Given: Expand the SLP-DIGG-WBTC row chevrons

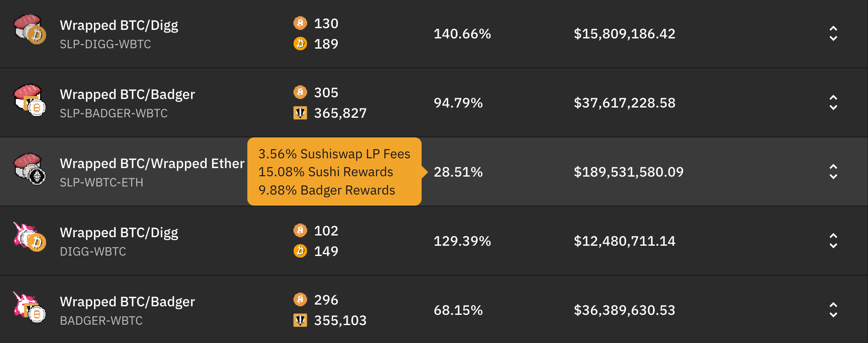Looking at the screenshot, I should coord(833,34).
